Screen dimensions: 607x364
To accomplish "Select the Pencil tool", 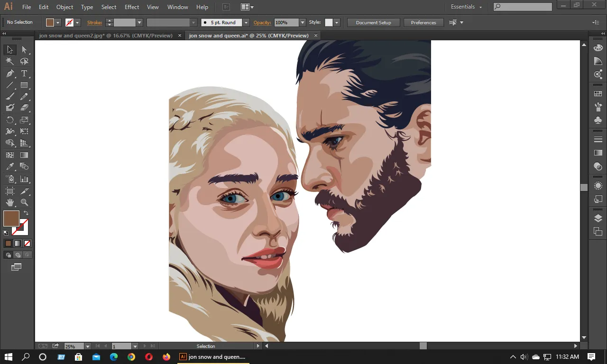I will point(24,97).
